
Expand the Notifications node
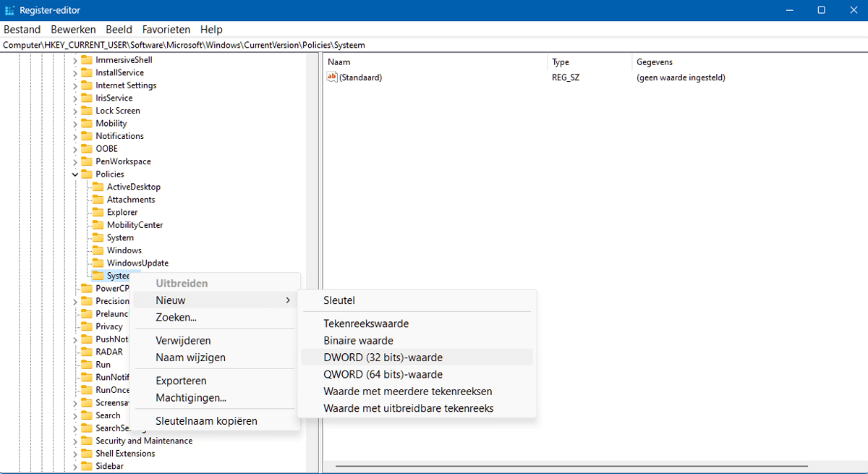[75, 136]
